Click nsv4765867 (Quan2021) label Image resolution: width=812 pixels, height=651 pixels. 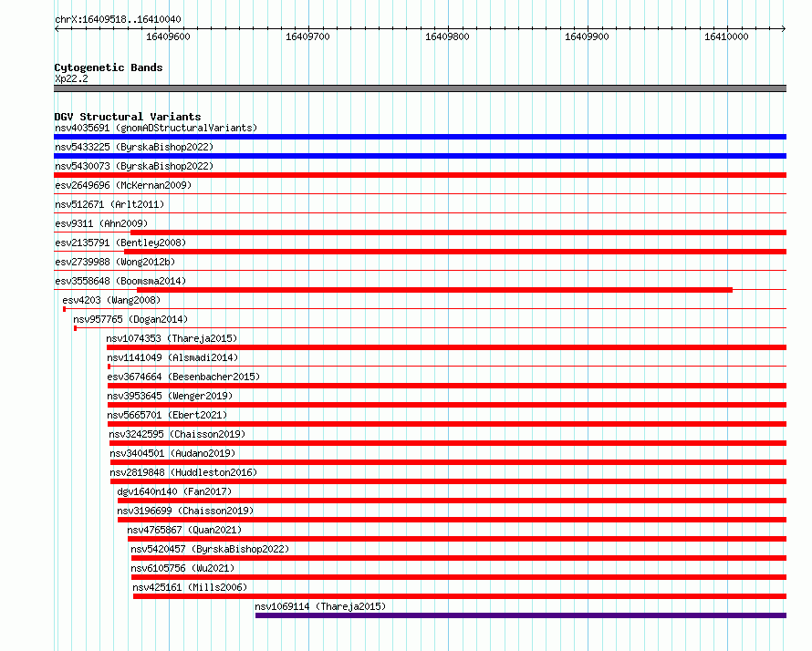[184, 530]
